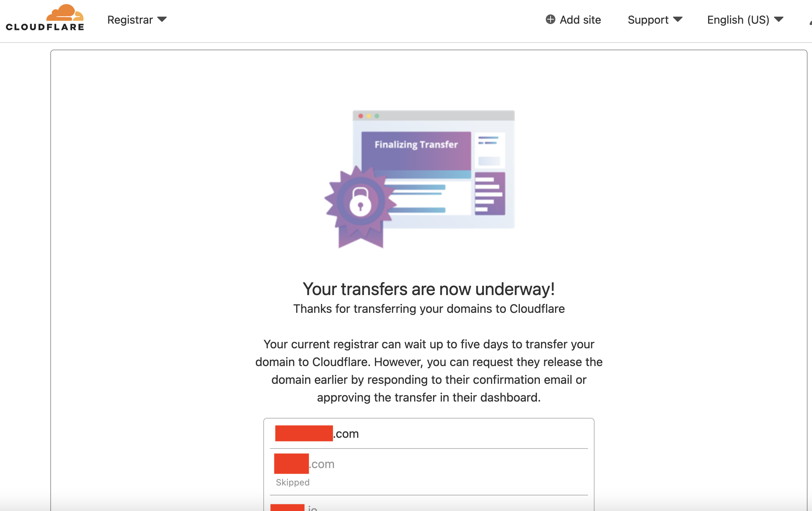Click the Registrar dropdown arrow
This screenshot has width=812, height=511.
(162, 19)
